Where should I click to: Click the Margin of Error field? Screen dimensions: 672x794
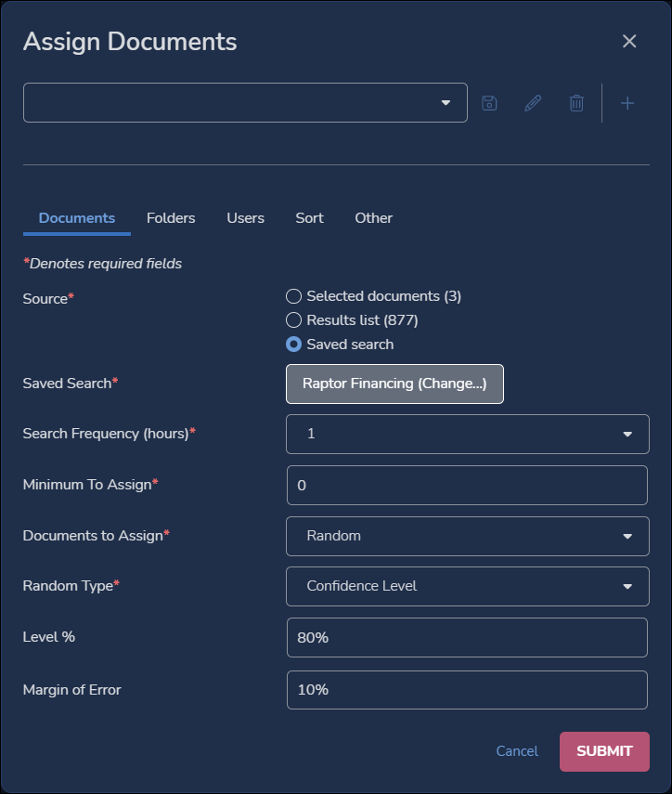pyautogui.click(x=467, y=689)
